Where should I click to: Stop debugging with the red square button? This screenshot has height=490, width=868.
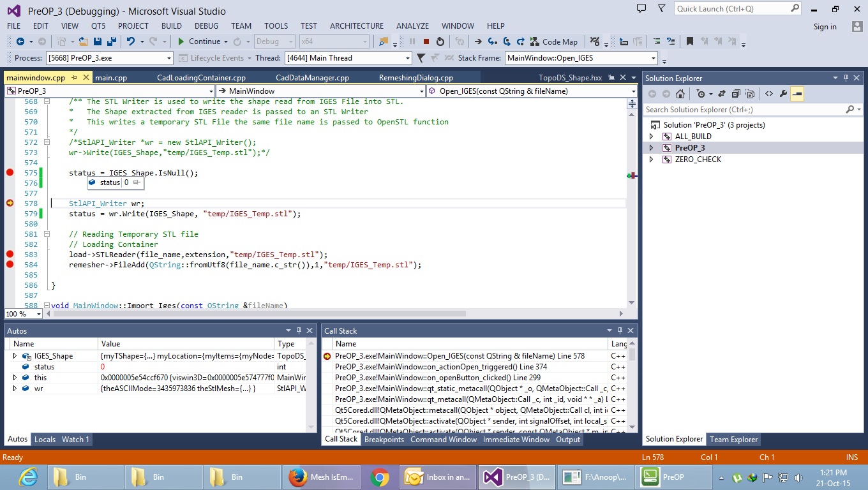(x=426, y=41)
